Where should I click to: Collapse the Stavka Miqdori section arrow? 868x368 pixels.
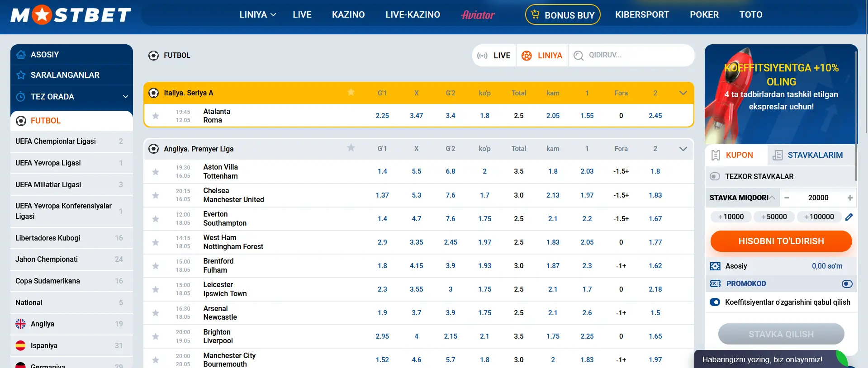tap(773, 198)
